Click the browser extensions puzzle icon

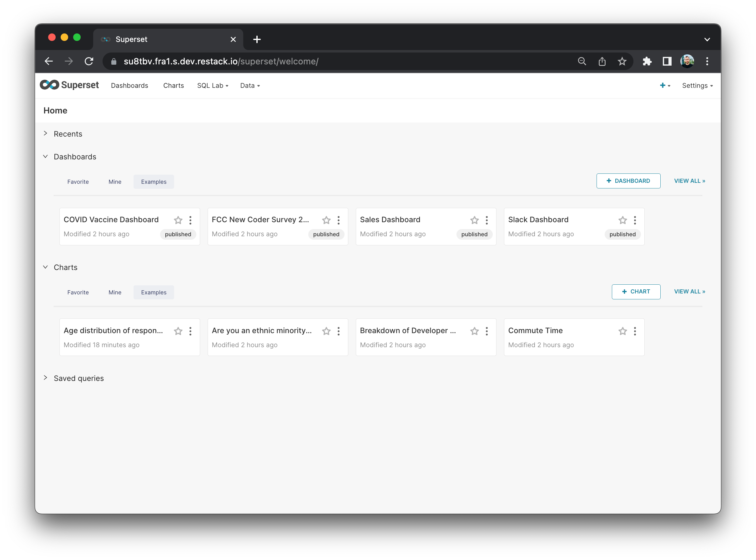point(647,61)
